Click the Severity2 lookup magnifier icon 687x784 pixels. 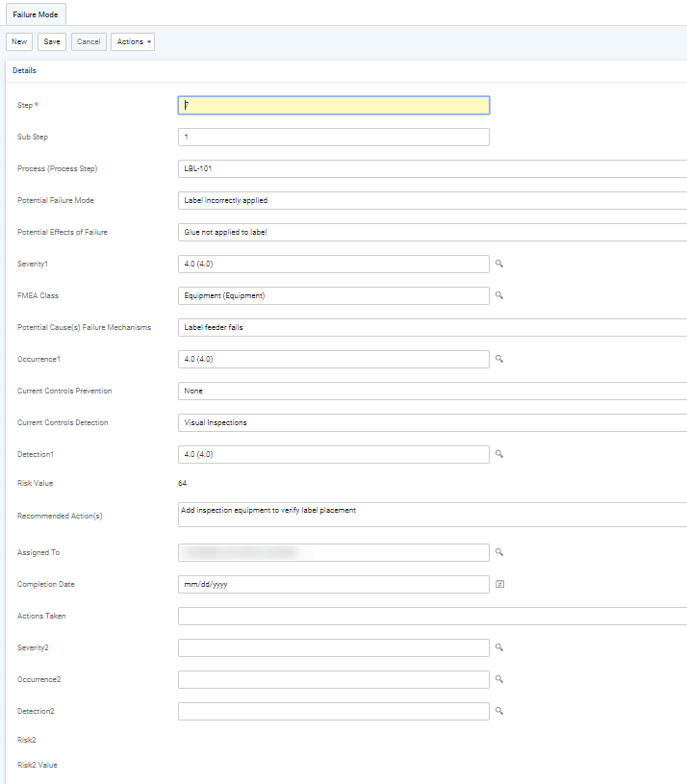click(x=498, y=647)
